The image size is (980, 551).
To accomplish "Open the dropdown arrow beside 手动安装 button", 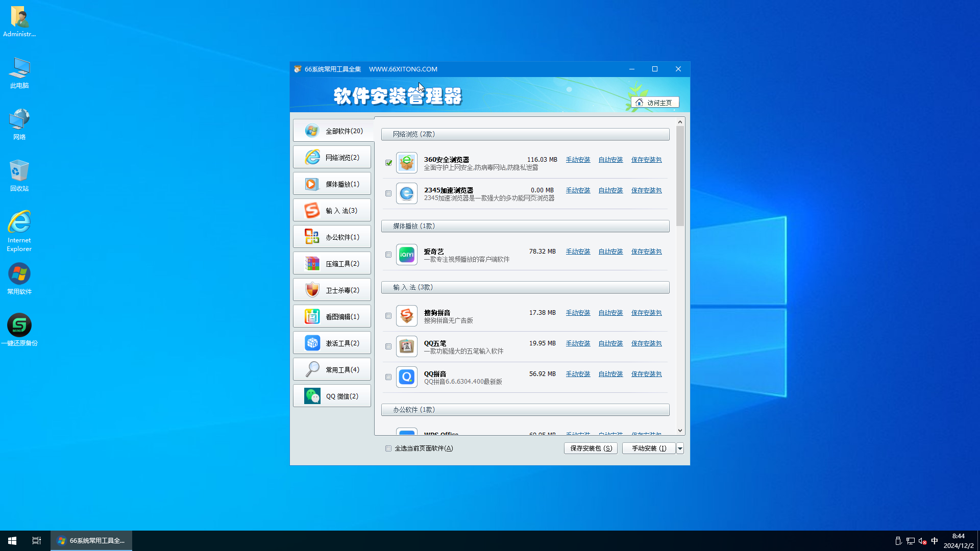I will (680, 448).
